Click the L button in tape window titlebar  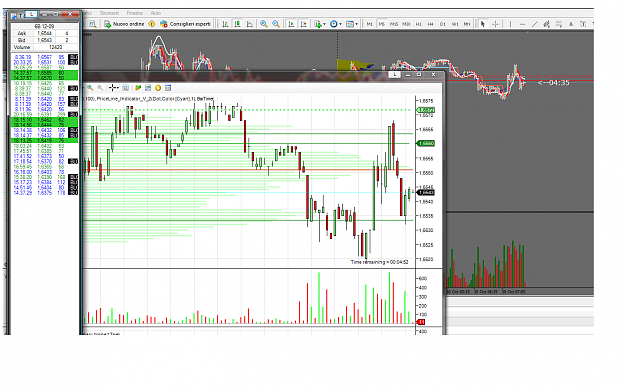(31, 14)
